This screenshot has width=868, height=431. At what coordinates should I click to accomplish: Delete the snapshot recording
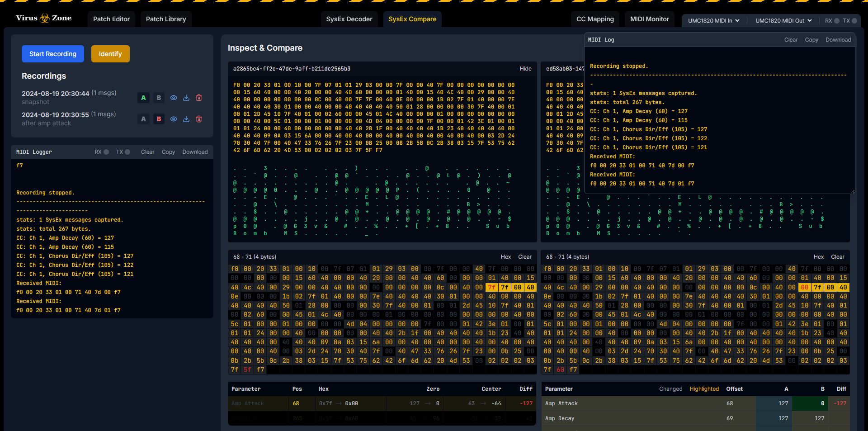(199, 98)
